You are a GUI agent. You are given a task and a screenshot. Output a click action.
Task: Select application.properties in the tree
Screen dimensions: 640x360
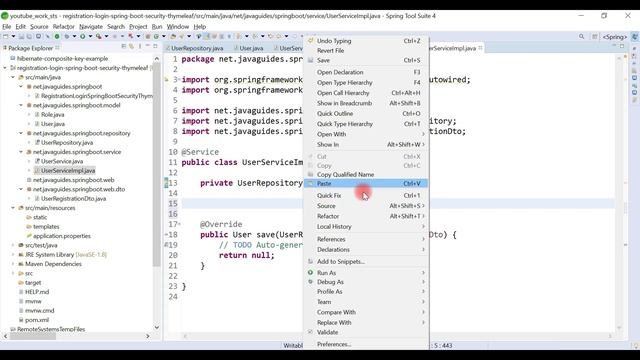click(61, 236)
